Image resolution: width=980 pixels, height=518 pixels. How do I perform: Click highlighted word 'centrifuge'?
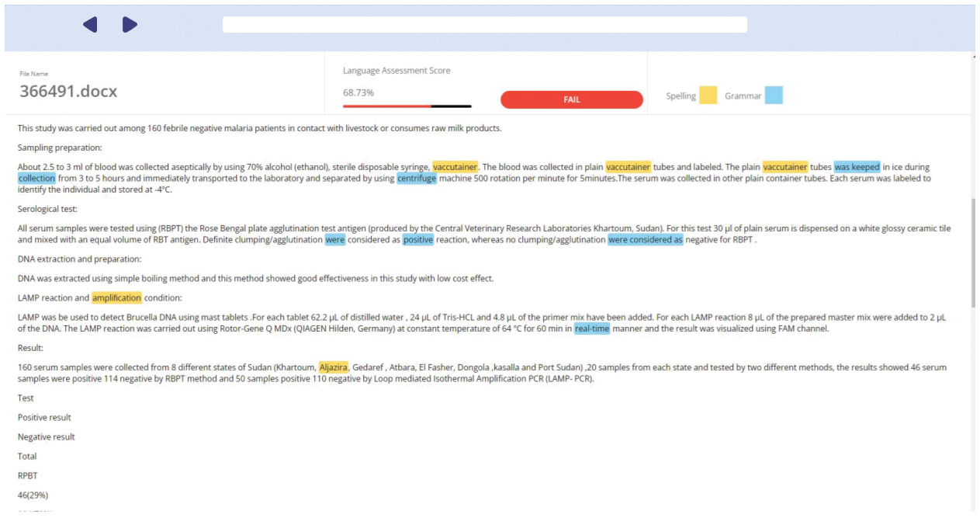[x=417, y=178]
